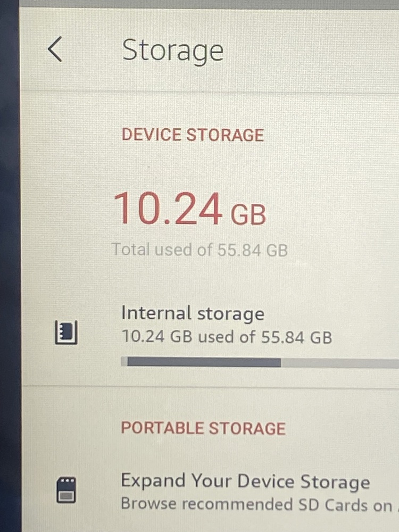Select the Storage page title

coord(173,51)
